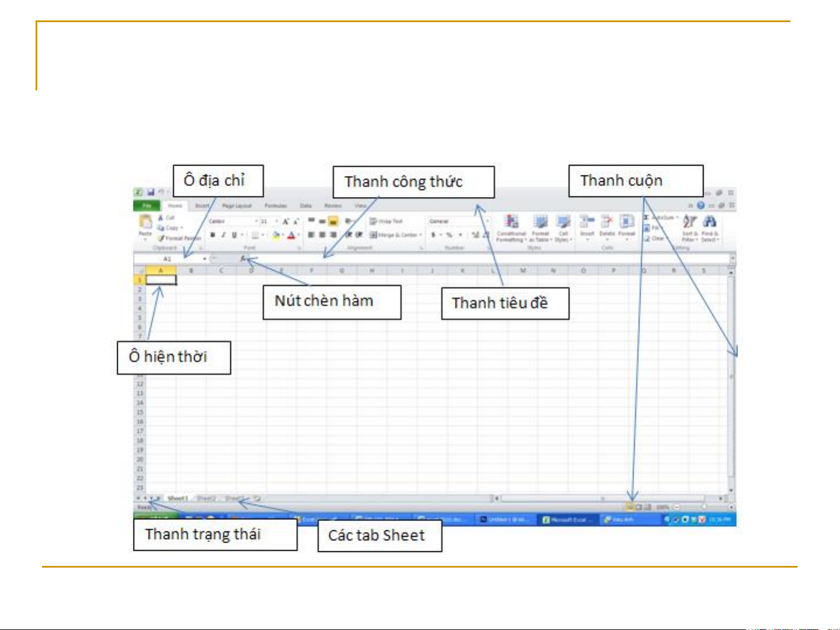The image size is (840, 630).
Task: Switch to highlighted Normal view button
Action: pos(630,507)
